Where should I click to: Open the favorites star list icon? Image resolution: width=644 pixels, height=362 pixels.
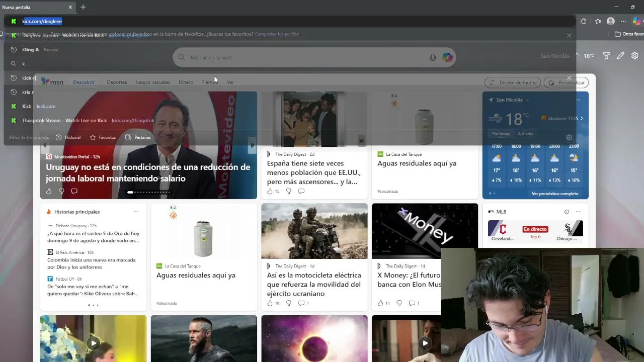pyautogui.click(x=598, y=21)
